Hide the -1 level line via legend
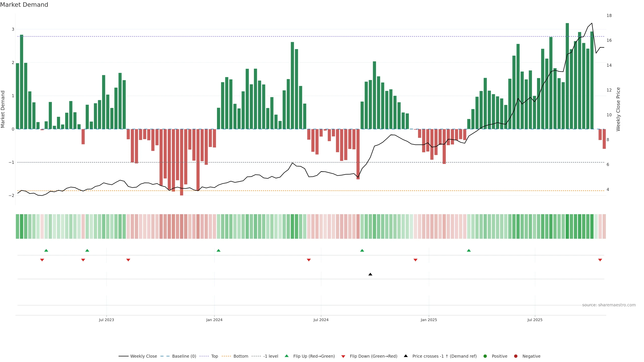This screenshot has width=644, height=362. pyautogui.click(x=271, y=356)
